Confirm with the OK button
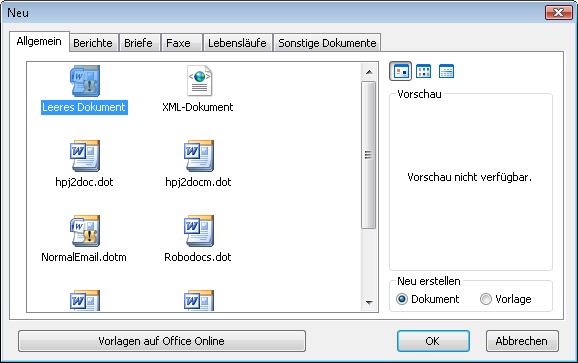This screenshot has height=363, width=578. (433, 341)
